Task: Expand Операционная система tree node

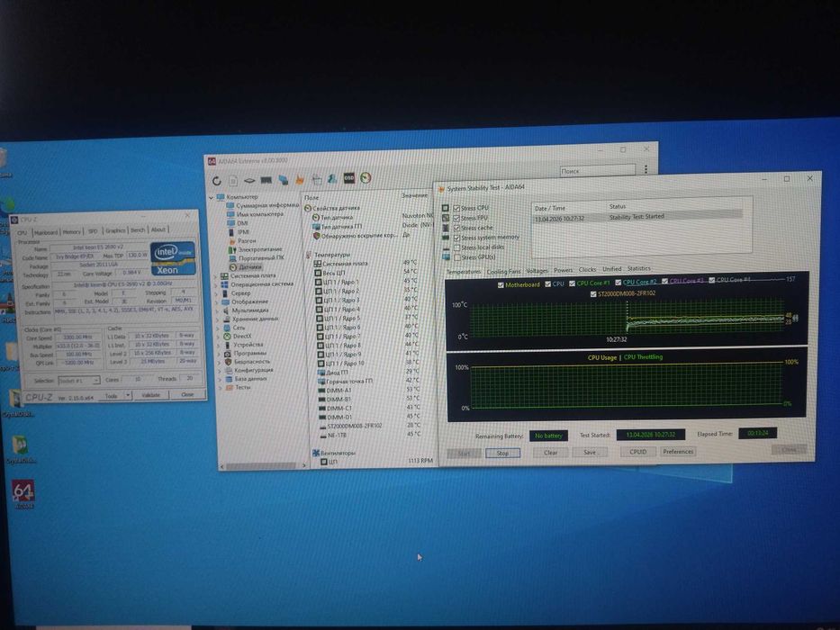Action: [x=216, y=284]
